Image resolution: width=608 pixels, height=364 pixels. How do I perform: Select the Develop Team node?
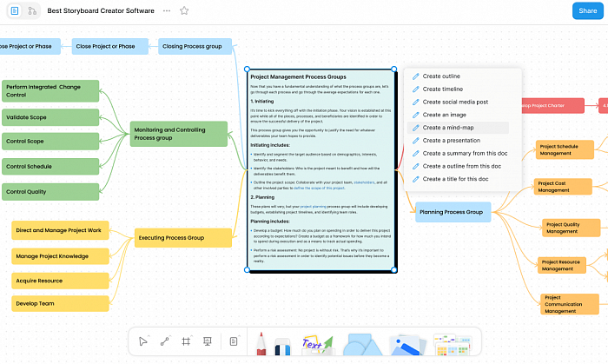point(60,303)
